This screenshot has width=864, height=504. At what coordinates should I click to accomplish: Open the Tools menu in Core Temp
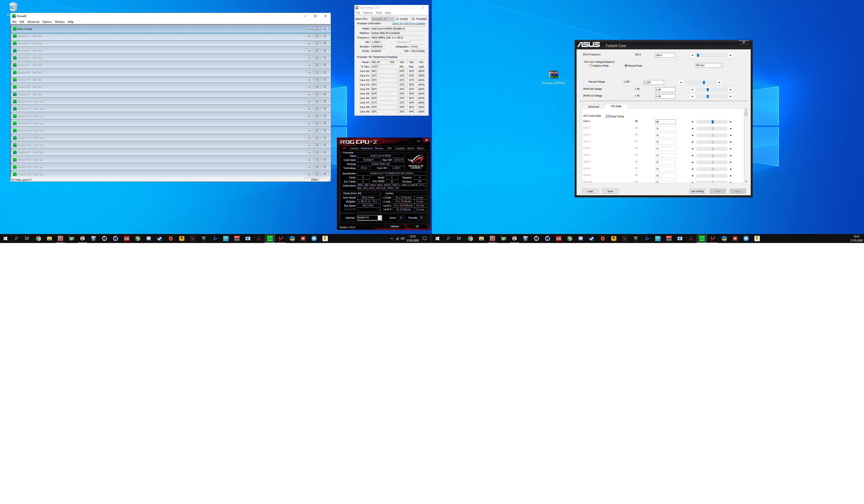(x=378, y=13)
